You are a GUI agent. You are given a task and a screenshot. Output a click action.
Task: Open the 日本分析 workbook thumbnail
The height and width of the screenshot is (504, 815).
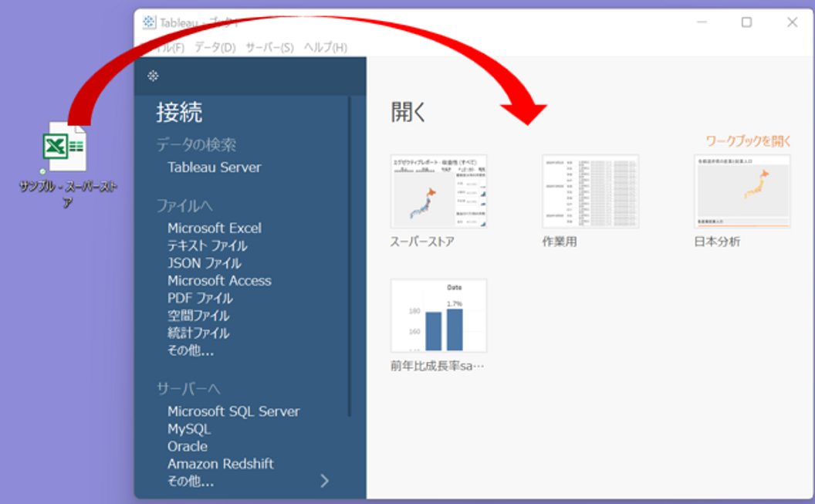coord(742,191)
